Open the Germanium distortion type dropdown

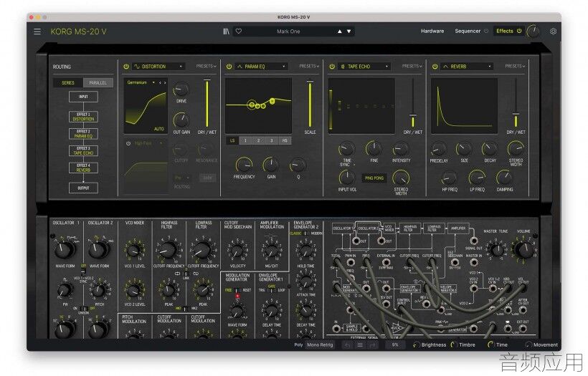coord(141,82)
